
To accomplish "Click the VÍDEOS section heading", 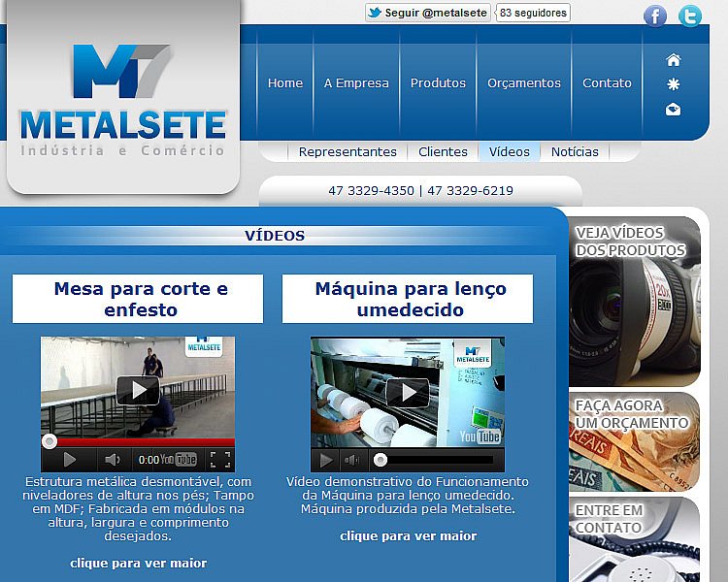I will tap(275, 236).
